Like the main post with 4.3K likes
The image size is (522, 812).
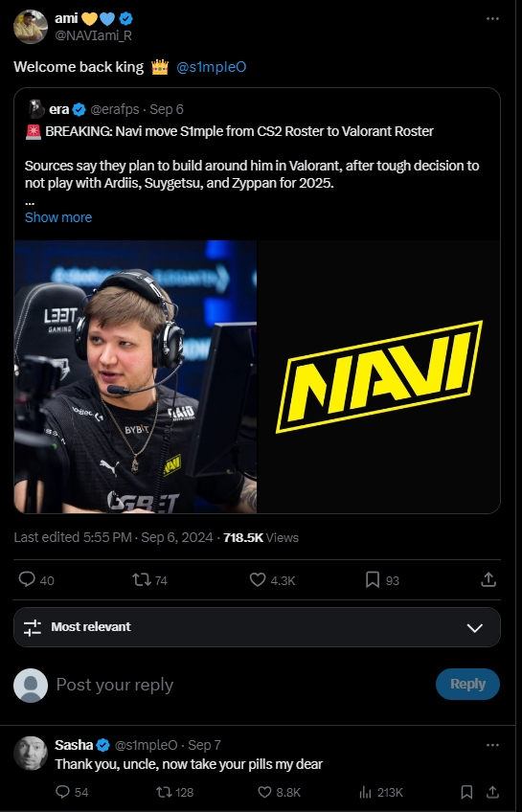click(258, 579)
